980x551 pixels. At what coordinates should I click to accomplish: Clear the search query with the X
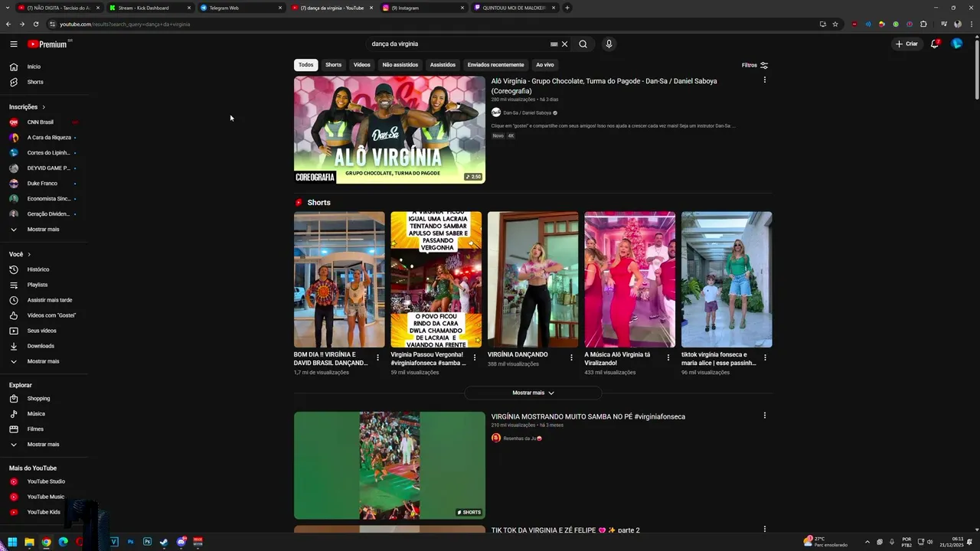click(565, 44)
